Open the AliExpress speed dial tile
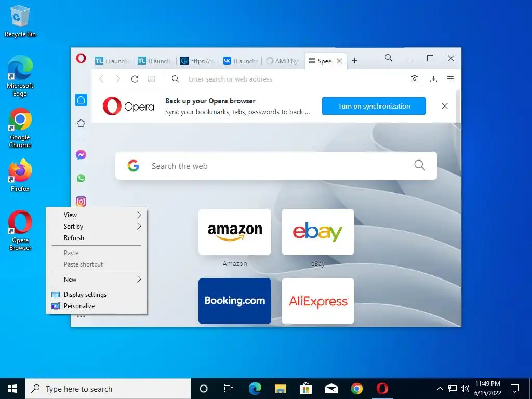Screen dimensions: 532x399 pos(317,301)
